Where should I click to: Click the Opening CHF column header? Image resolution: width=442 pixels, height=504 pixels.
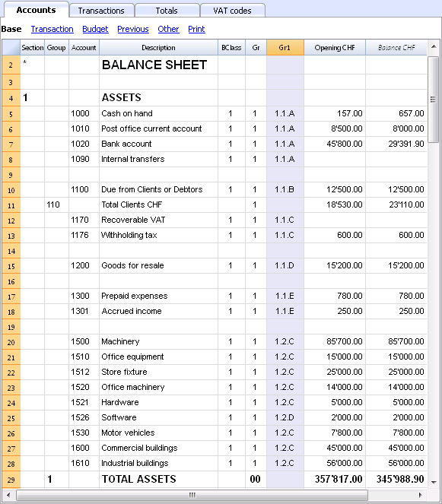[335, 48]
